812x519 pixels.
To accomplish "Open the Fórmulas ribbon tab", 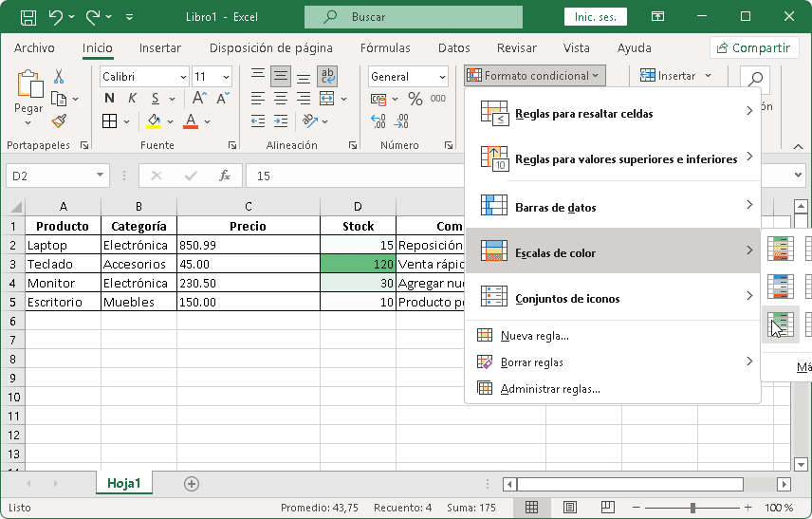I will 385,47.
